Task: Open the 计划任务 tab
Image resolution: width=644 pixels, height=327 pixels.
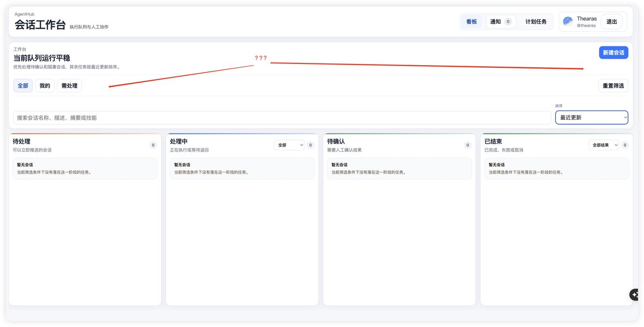Action: 536,22
